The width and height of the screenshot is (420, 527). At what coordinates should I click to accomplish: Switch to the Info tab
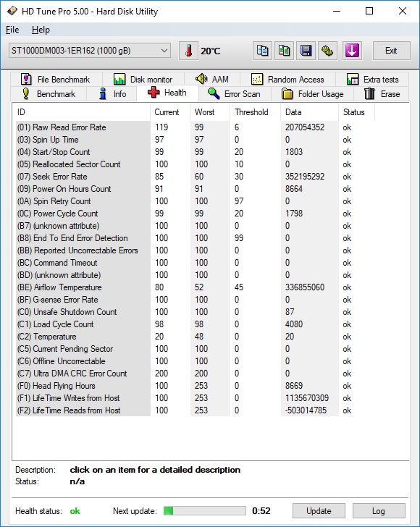(x=112, y=94)
